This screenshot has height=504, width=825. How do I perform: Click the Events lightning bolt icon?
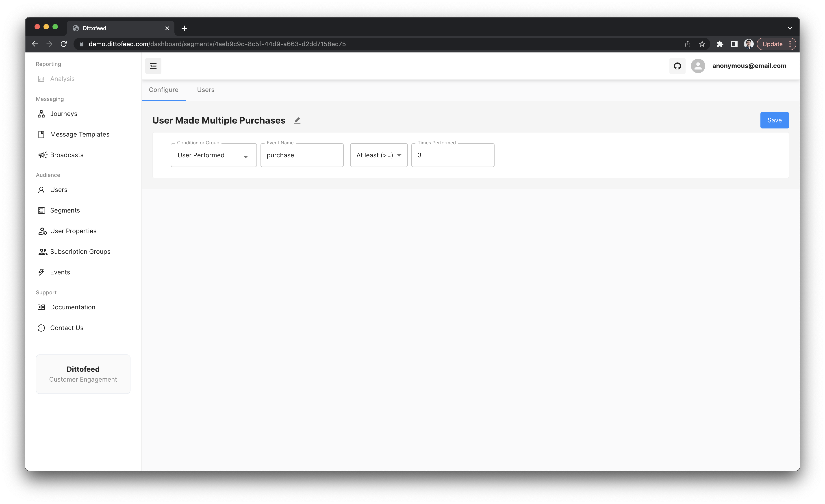pos(41,272)
